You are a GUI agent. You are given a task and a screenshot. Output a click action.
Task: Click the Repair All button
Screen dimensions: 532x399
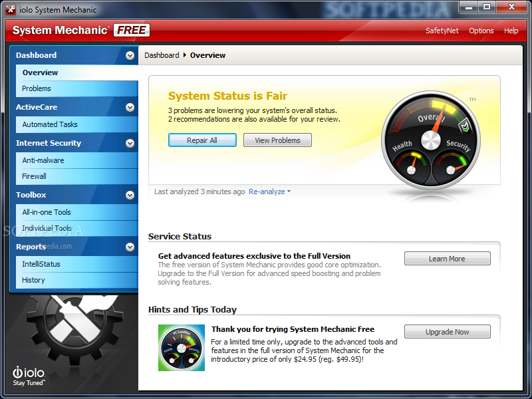coord(202,140)
